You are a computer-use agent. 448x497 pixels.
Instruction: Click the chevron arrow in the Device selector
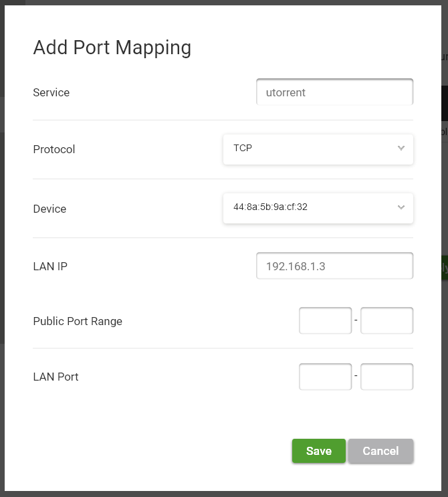[x=401, y=207]
